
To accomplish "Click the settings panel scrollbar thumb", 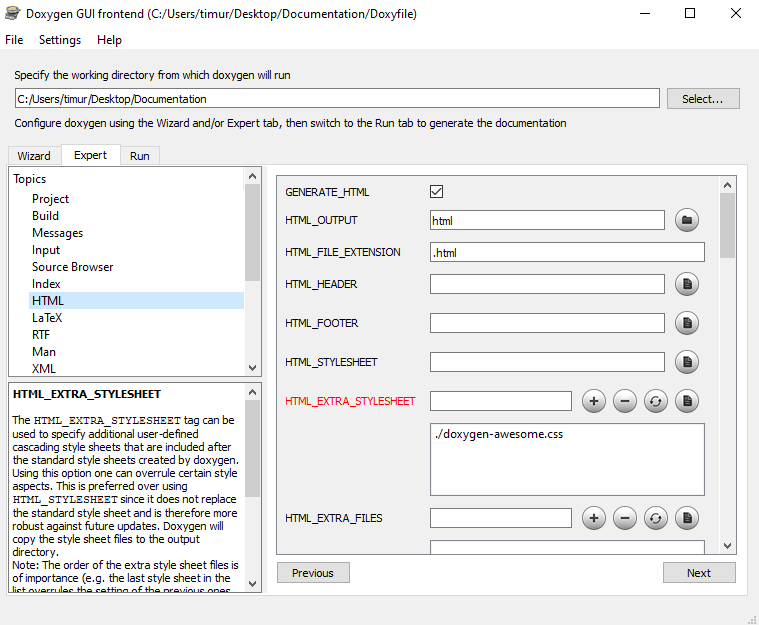I will point(727,226).
